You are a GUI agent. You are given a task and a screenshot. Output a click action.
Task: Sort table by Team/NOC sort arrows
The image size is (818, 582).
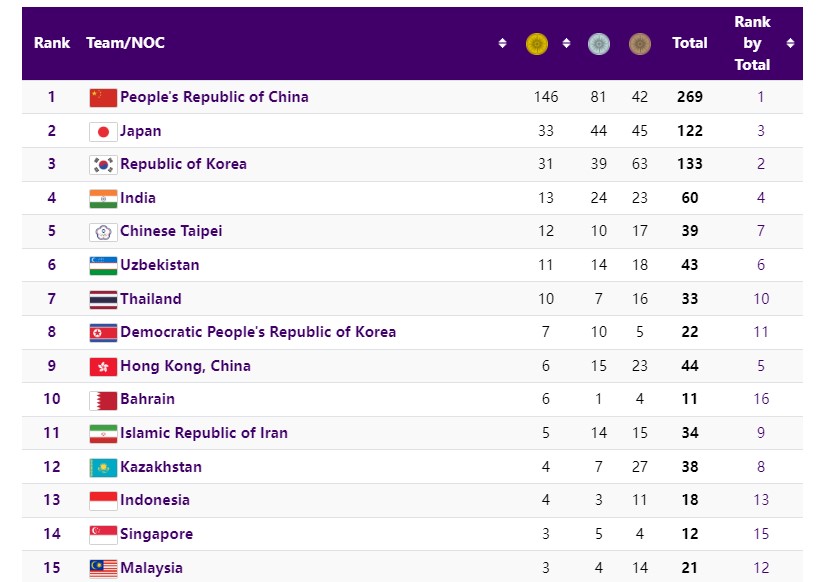(502, 43)
